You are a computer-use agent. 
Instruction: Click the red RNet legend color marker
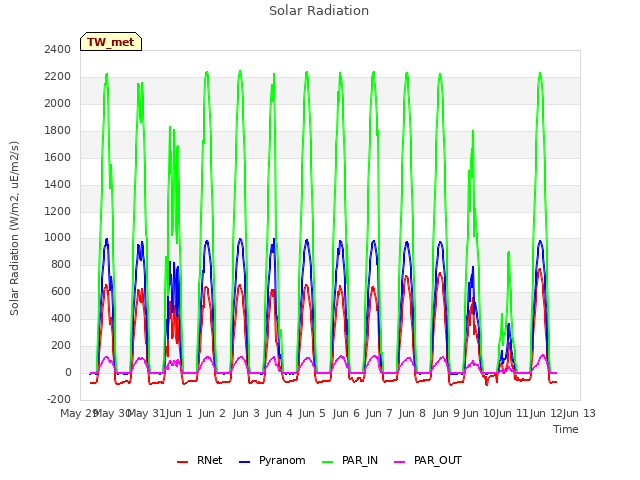click(182, 462)
